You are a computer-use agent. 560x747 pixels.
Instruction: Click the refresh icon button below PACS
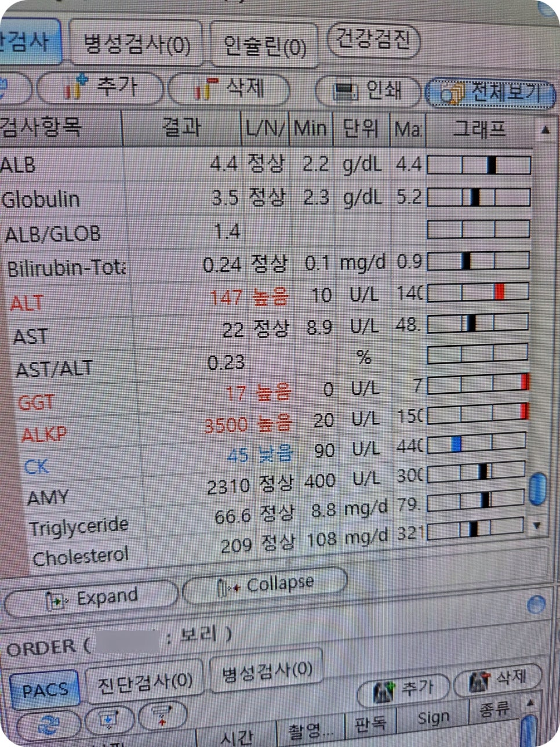(49, 724)
